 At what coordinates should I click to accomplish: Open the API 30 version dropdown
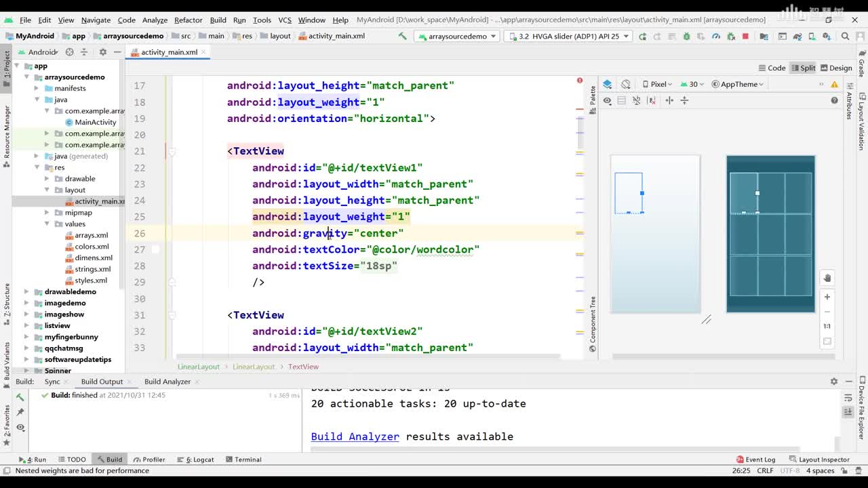pos(692,84)
